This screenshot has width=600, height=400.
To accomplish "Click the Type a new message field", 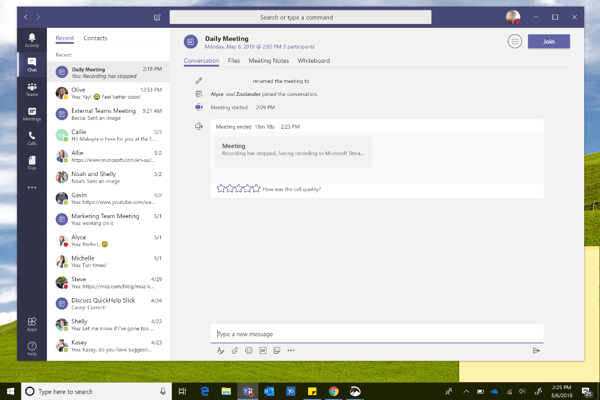I will (377, 334).
